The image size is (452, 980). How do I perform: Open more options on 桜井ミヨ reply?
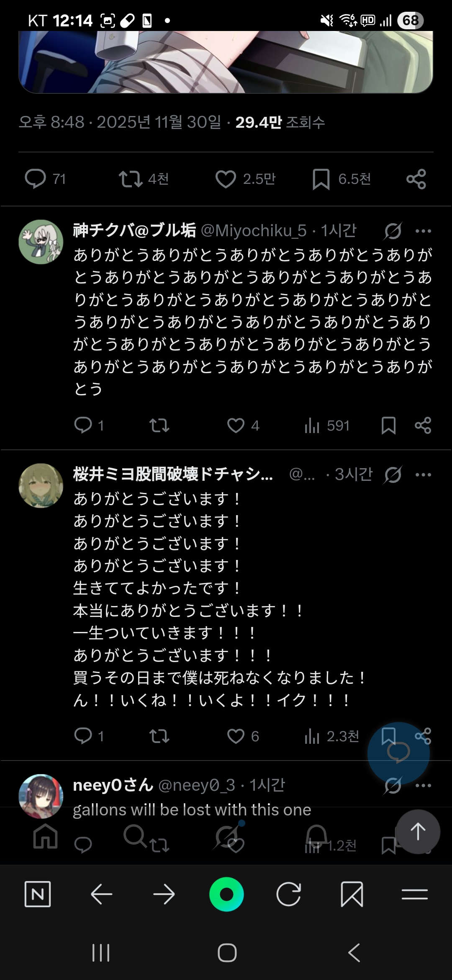click(x=423, y=475)
